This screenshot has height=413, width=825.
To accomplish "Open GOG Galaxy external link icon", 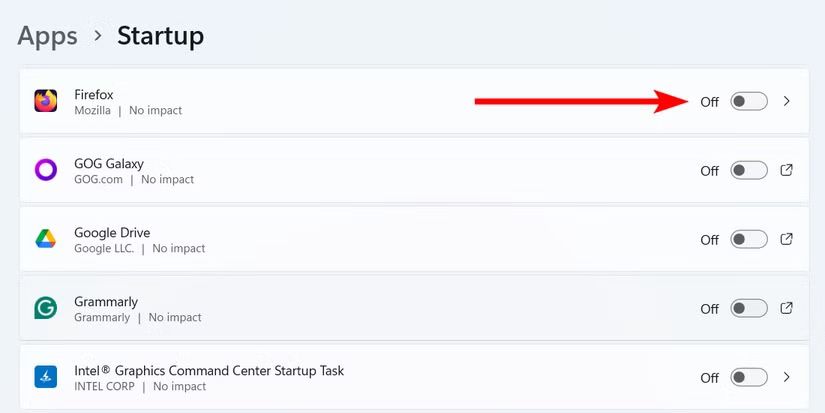I will (x=786, y=170).
